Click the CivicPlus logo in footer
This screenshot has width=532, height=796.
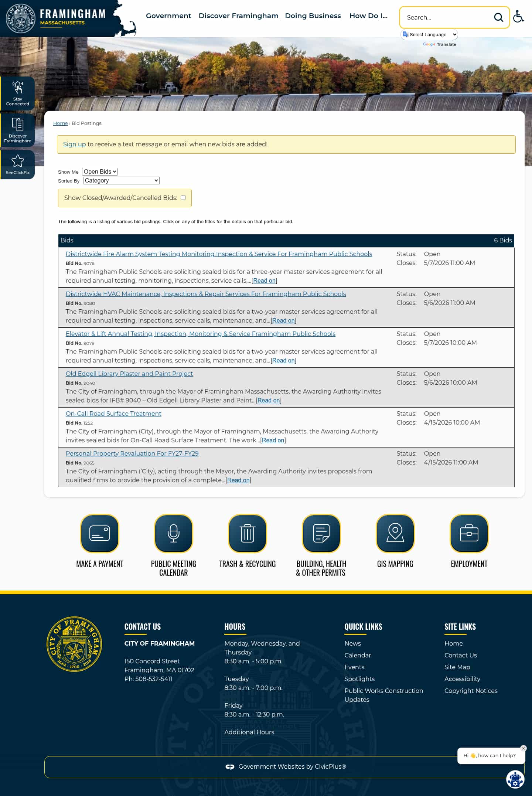pyautogui.click(x=230, y=767)
